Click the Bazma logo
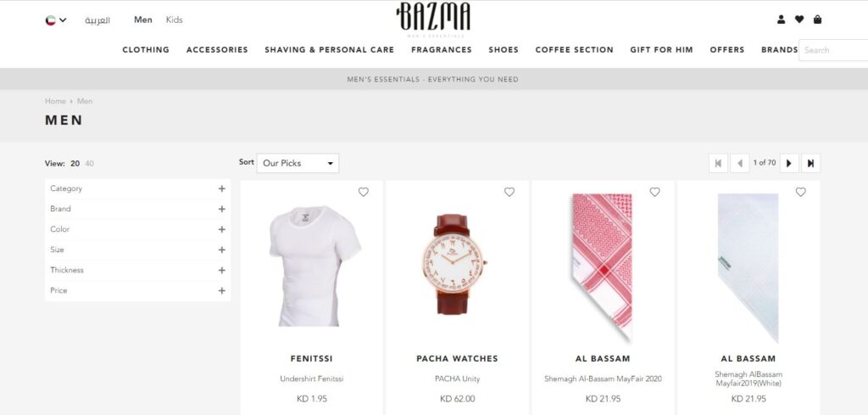Viewport: 868px width, 415px height. point(433,18)
